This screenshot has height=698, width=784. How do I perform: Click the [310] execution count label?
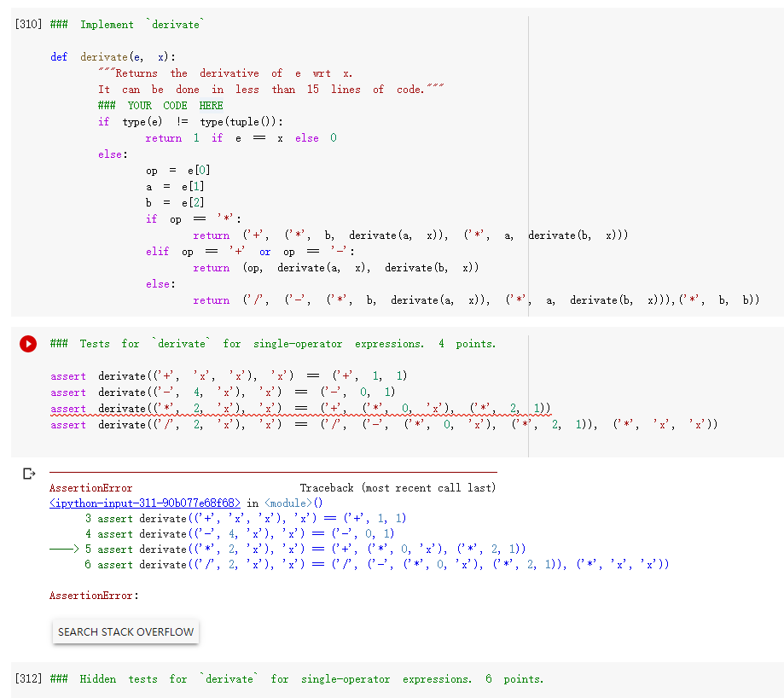[28, 24]
